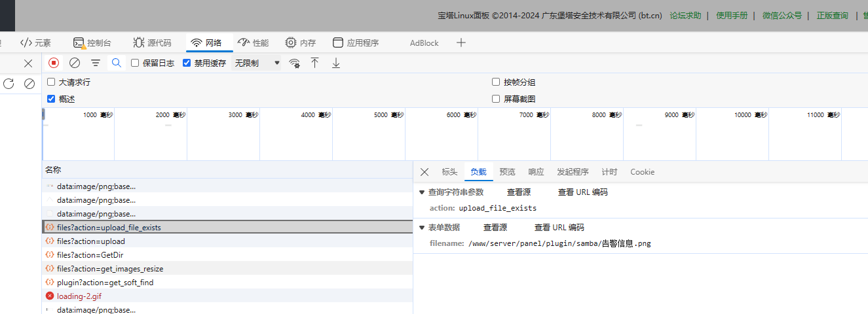Click the 6000 毫秒 timeline marker
Viewport: 868px width, 314px height.
click(461, 114)
